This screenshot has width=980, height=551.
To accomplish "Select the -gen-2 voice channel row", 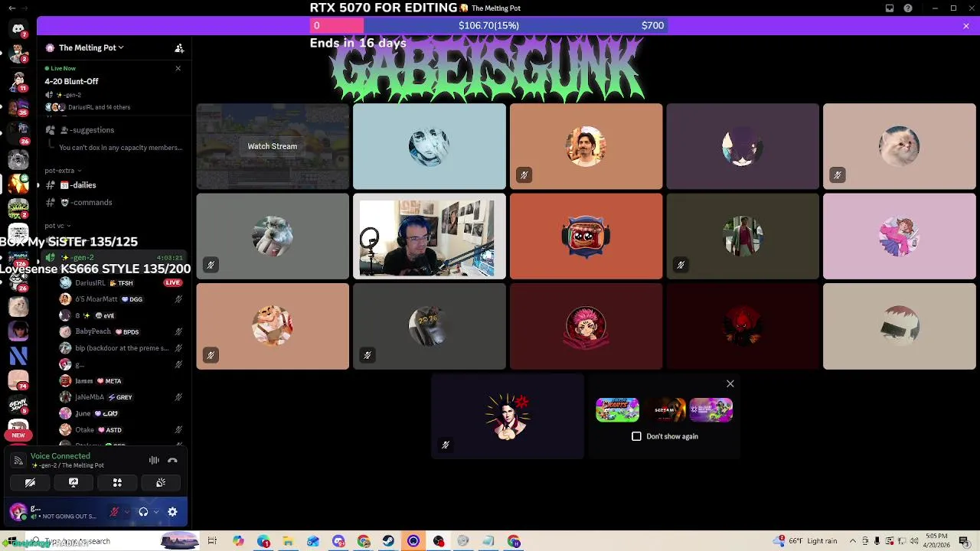I will pyautogui.click(x=115, y=258).
